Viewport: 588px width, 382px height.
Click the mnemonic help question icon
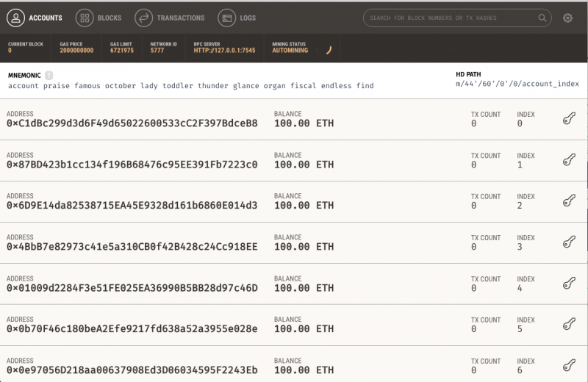coord(49,75)
